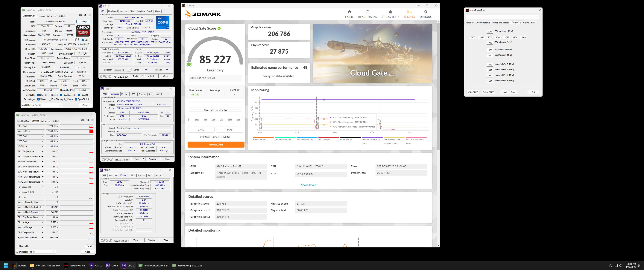This screenshot has width=644, height=270.
Task: Open GPU selector dropdown in GPU-Z Graphics Card window
Action: tap(42, 105)
